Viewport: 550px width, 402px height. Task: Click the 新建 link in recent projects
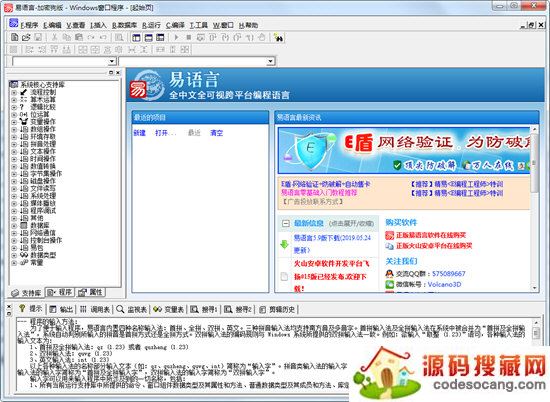pos(140,133)
